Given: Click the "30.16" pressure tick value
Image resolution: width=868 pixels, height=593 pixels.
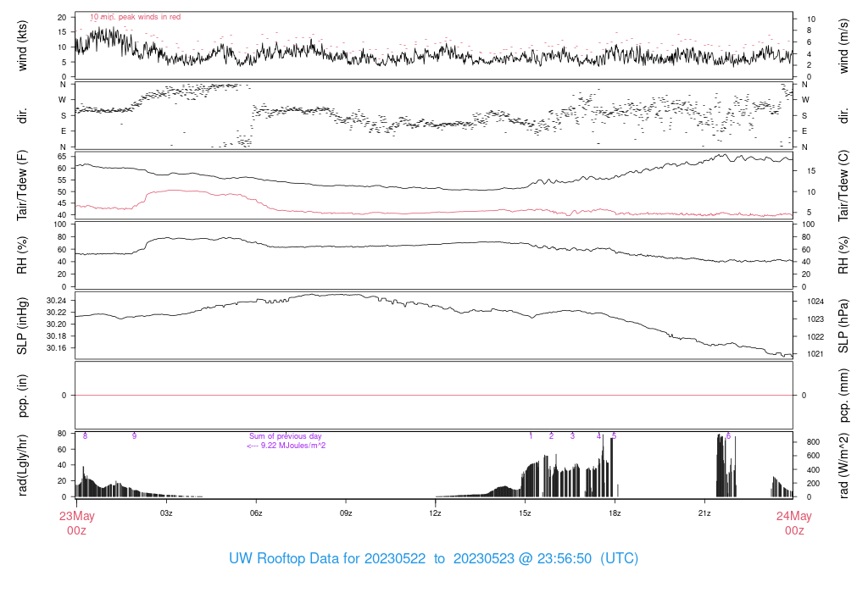Looking at the screenshot, I should point(57,348).
